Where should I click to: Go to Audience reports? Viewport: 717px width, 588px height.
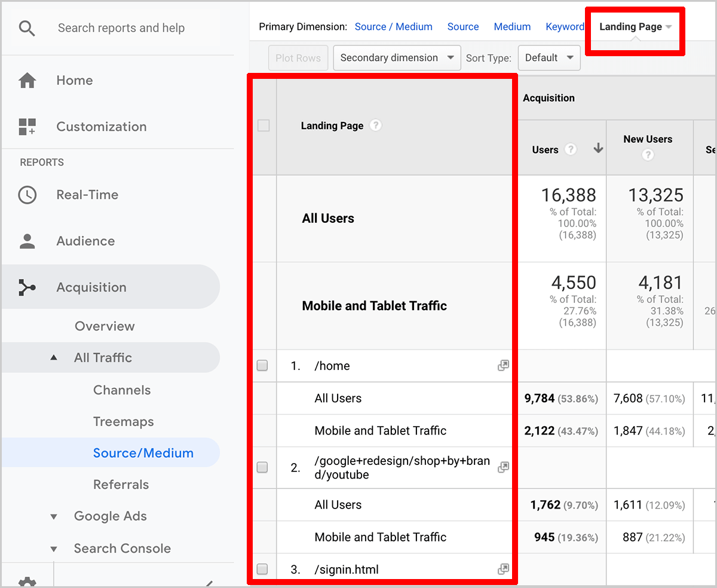pyautogui.click(x=85, y=241)
